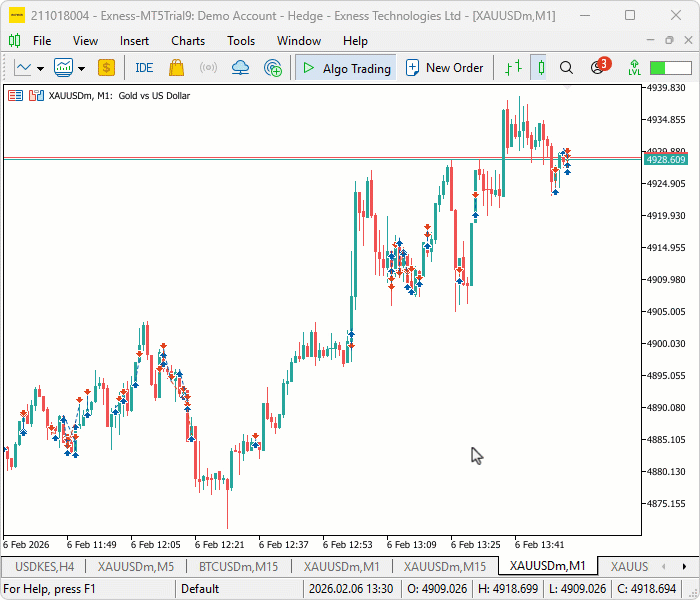Click the MetaTrader title bar app icon

(x=17, y=16)
